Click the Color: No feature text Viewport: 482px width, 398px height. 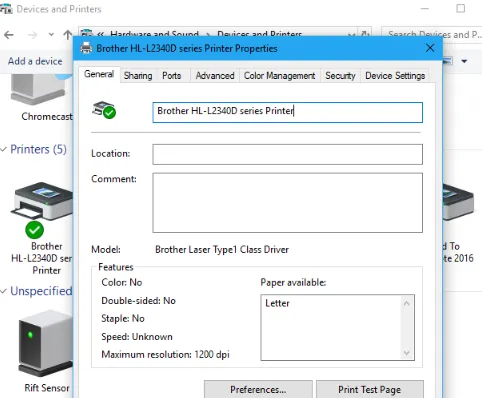point(122,283)
